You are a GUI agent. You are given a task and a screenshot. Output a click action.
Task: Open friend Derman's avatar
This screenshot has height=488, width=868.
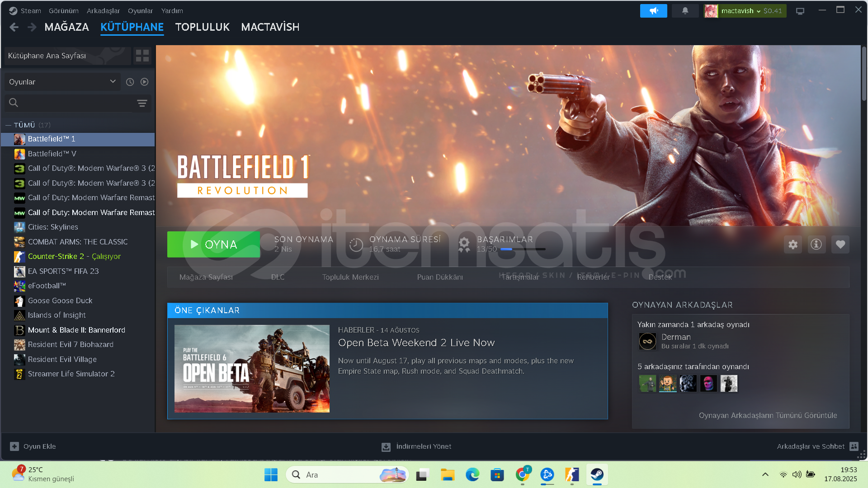(647, 341)
